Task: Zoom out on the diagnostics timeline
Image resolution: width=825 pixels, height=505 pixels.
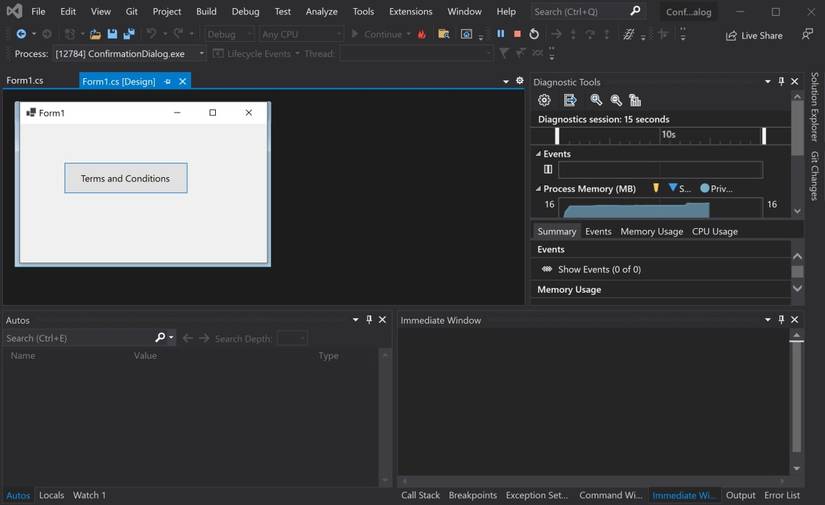Action: (616, 100)
